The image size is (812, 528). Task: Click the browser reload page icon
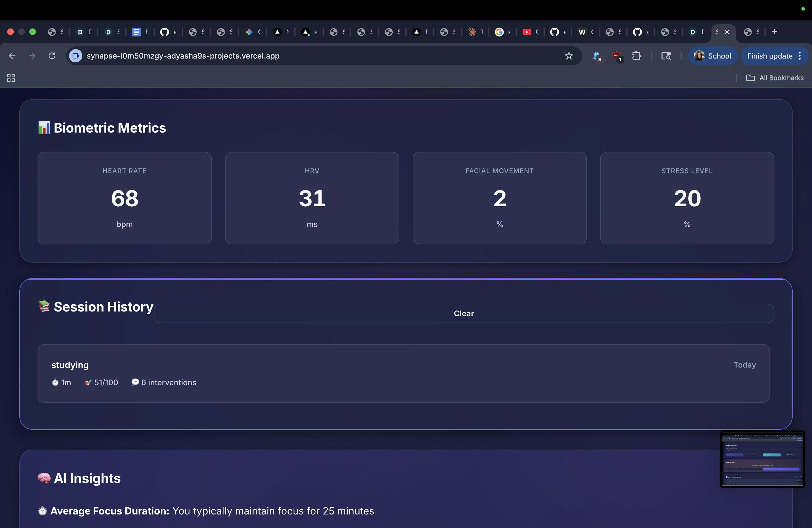52,56
